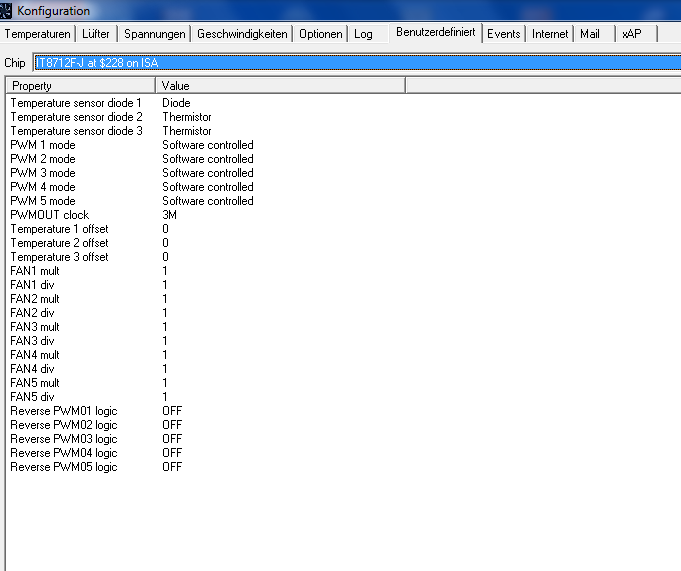
Task: Select the Temperature sensor diode 2 row
Action: pos(76,117)
